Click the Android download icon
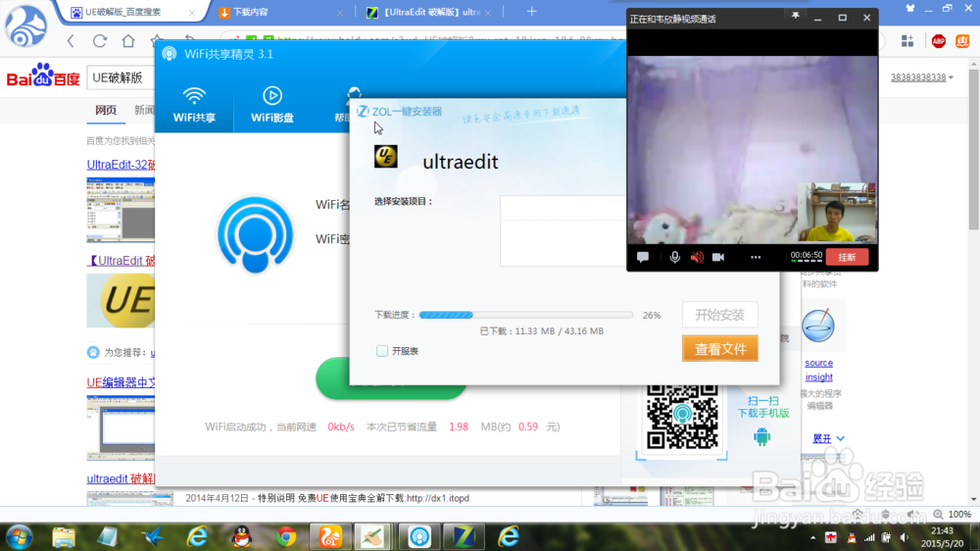The width and height of the screenshot is (980, 551). pyautogui.click(x=761, y=436)
